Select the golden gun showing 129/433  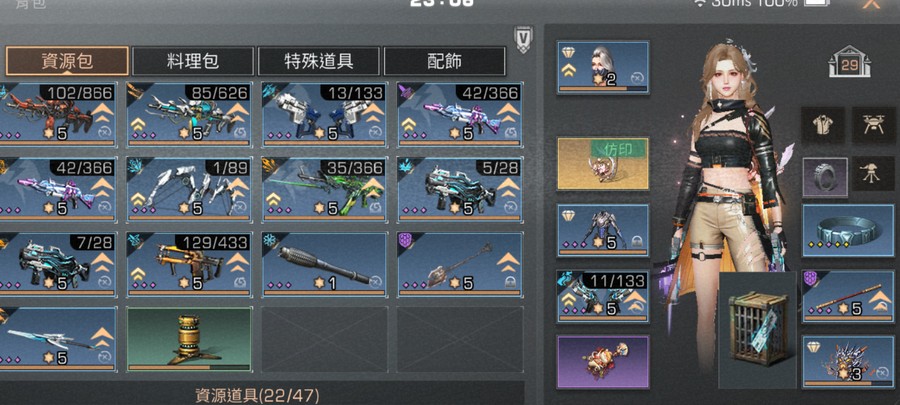click(x=189, y=264)
